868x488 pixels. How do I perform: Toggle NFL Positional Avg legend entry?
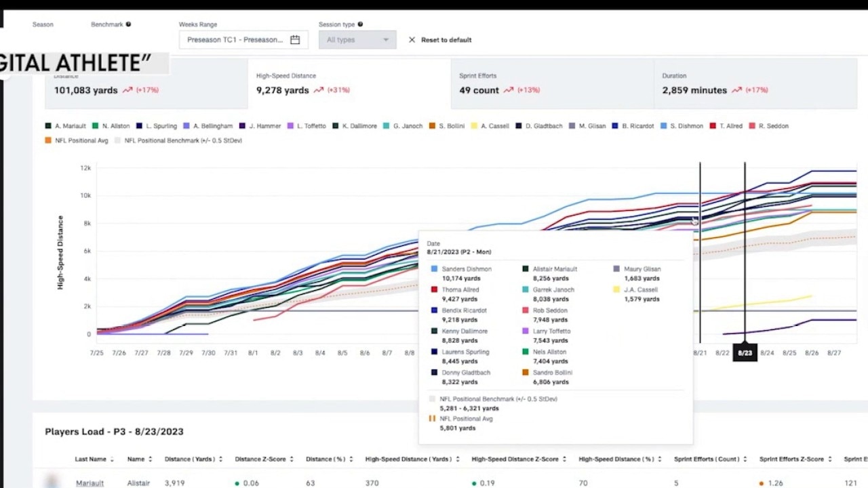point(76,141)
